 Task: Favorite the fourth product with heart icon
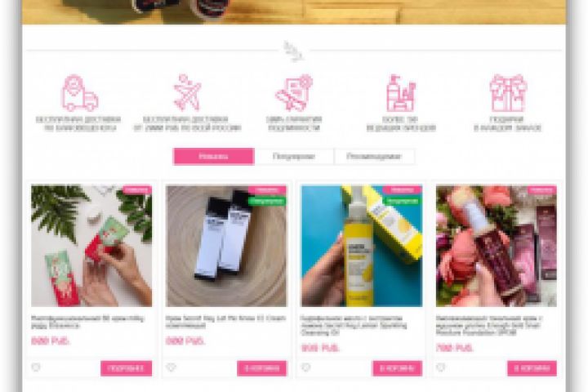point(441,367)
